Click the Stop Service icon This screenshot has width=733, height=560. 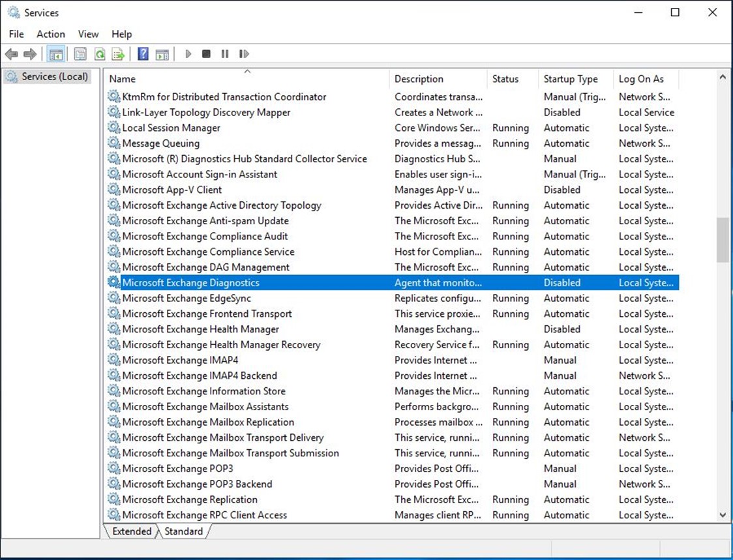(x=206, y=54)
